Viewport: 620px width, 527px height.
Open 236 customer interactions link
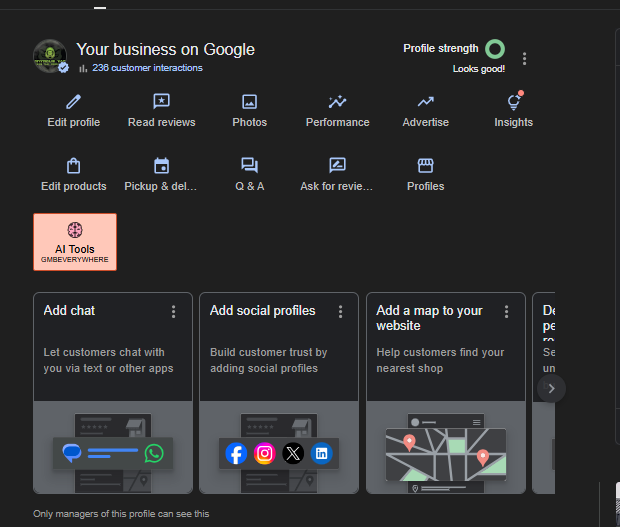pyautogui.click(x=147, y=68)
